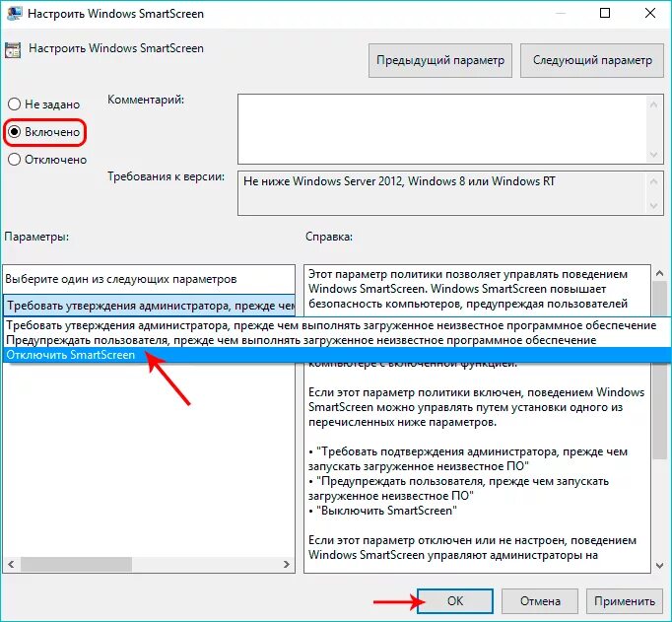The image size is (672, 622).
Task: Click the policy icon beside the 'Настроить Windows SmartScreen' heading
Action: click(13, 50)
